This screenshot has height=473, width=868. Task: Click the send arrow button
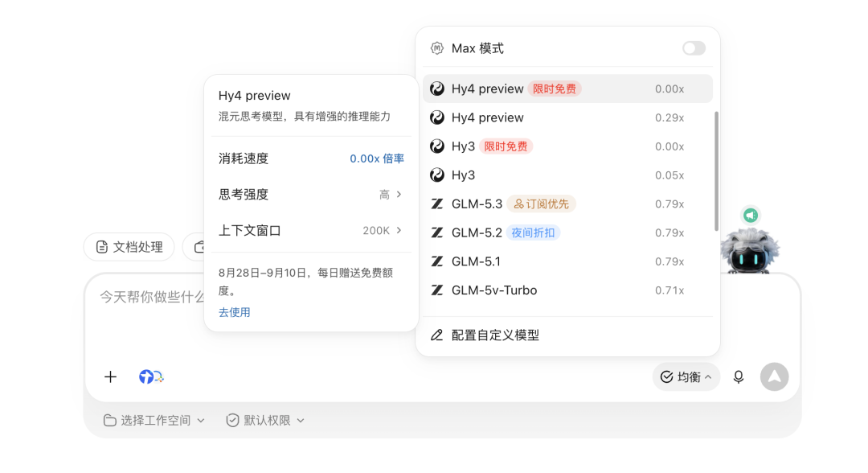tap(775, 377)
